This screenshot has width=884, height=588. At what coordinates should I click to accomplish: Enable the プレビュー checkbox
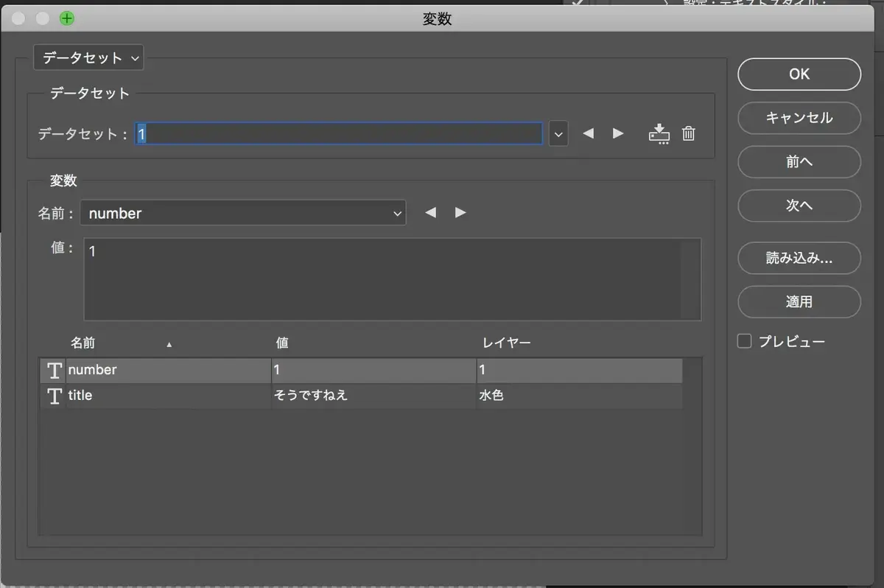(744, 340)
